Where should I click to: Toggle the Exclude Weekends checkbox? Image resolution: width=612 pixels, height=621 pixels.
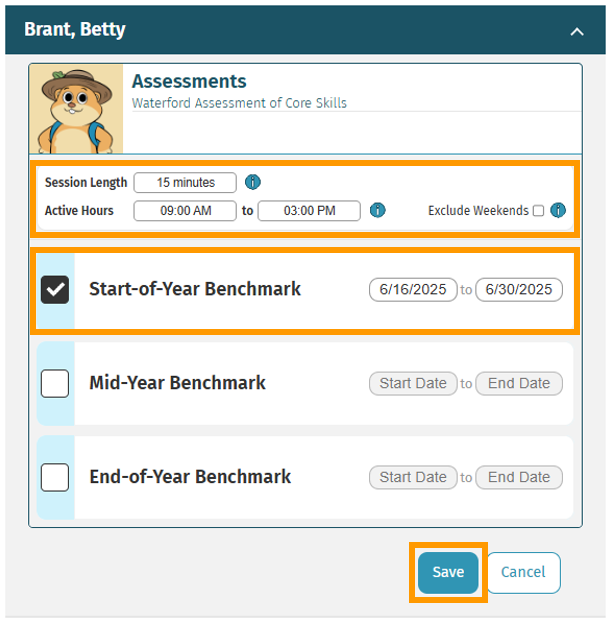click(x=538, y=210)
